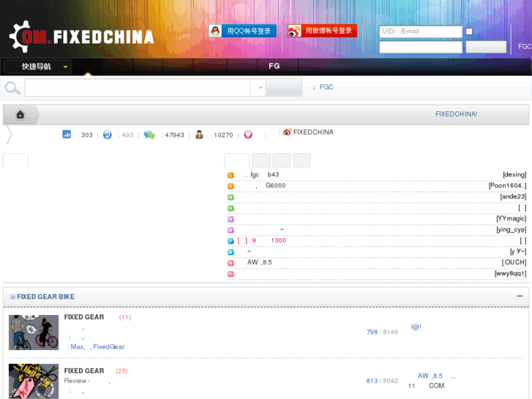Open the FIXEDCHINA! link in breadcrumb bar
532x399 pixels.
coord(456,114)
